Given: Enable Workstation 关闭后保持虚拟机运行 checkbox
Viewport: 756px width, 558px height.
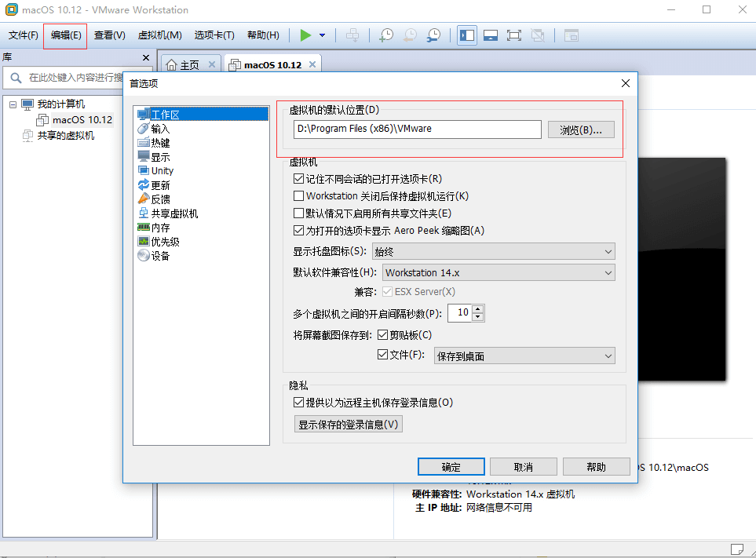Looking at the screenshot, I should coord(298,196).
